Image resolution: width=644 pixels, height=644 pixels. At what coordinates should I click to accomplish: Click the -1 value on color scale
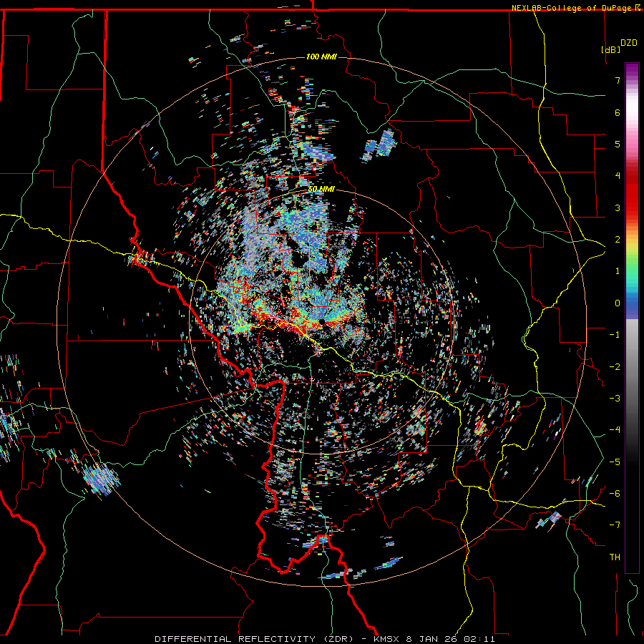point(615,335)
